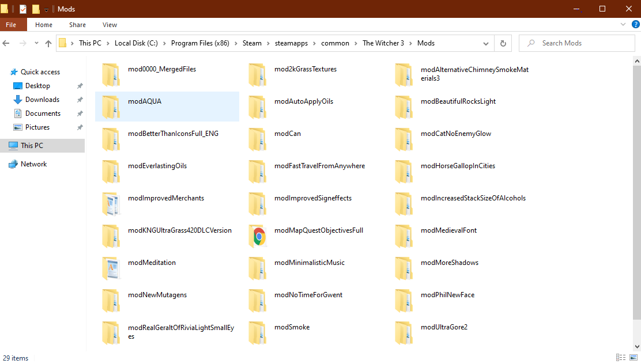
Task: Select the modEverlastingOils folder icon
Action: (111, 172)
